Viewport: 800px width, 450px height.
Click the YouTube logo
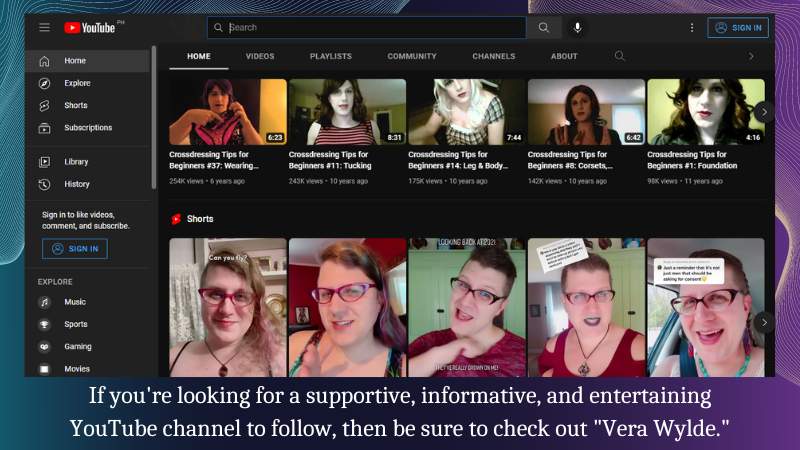click(92, 28)
